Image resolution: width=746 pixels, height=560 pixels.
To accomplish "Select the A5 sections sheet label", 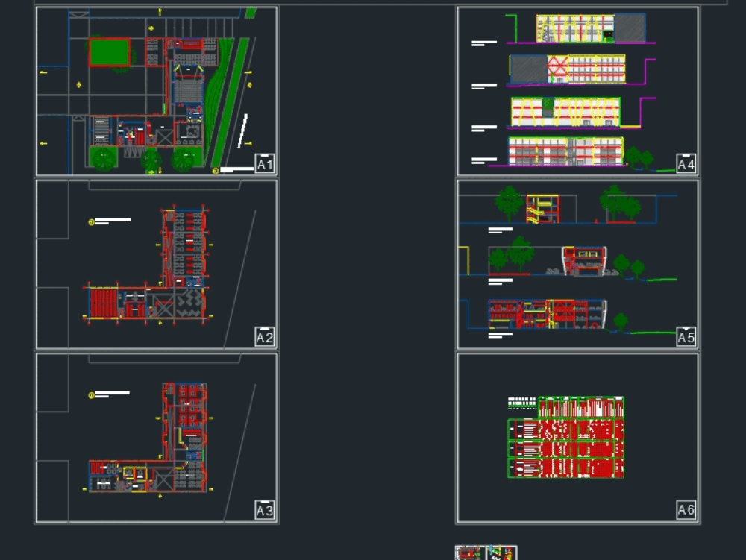I will click(686, 337).
